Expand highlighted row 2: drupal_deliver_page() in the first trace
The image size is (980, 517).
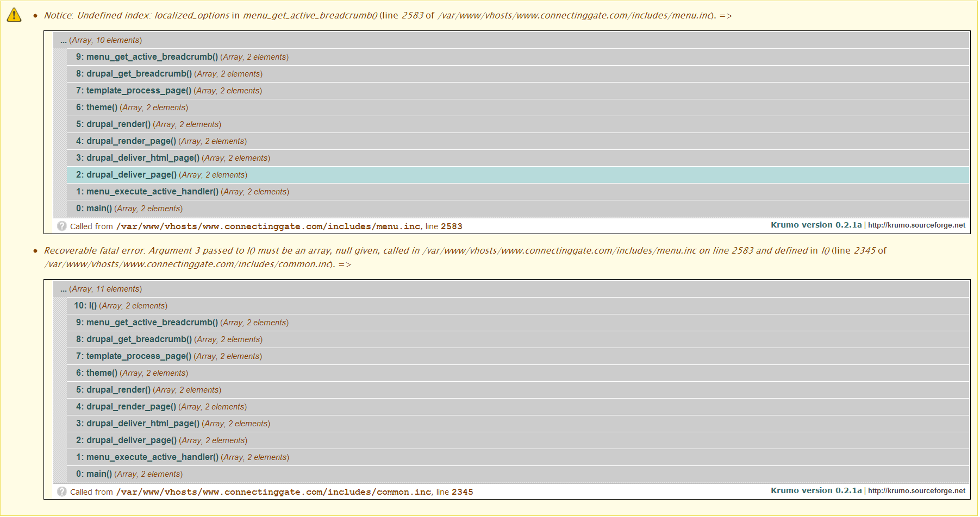[x=518, y=175]
